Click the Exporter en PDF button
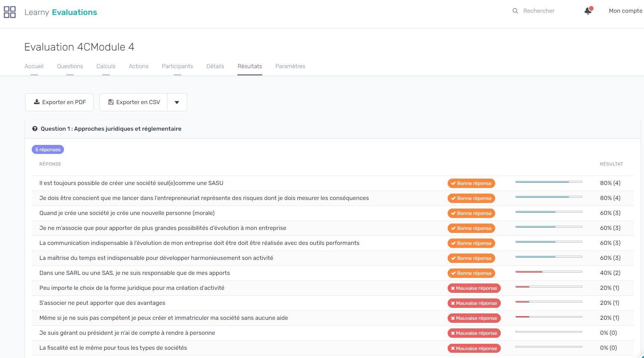 pyautogui.click(x=59, y=102)
